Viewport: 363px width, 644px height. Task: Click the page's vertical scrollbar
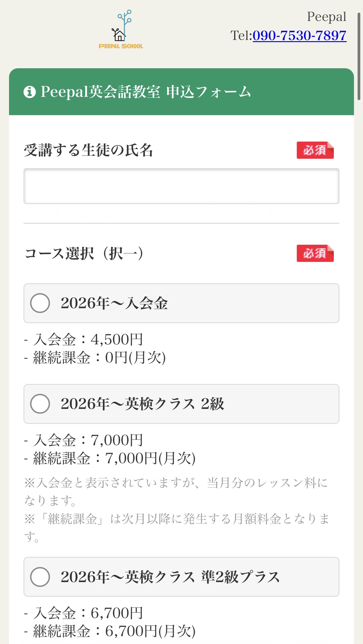(x=359, y=56)
